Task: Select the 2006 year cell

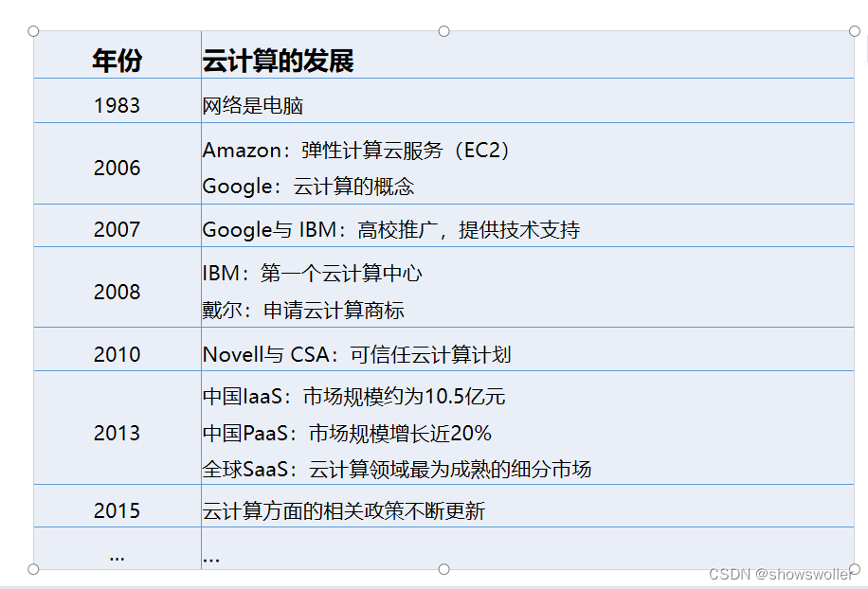Action: [x=117, y=164]
